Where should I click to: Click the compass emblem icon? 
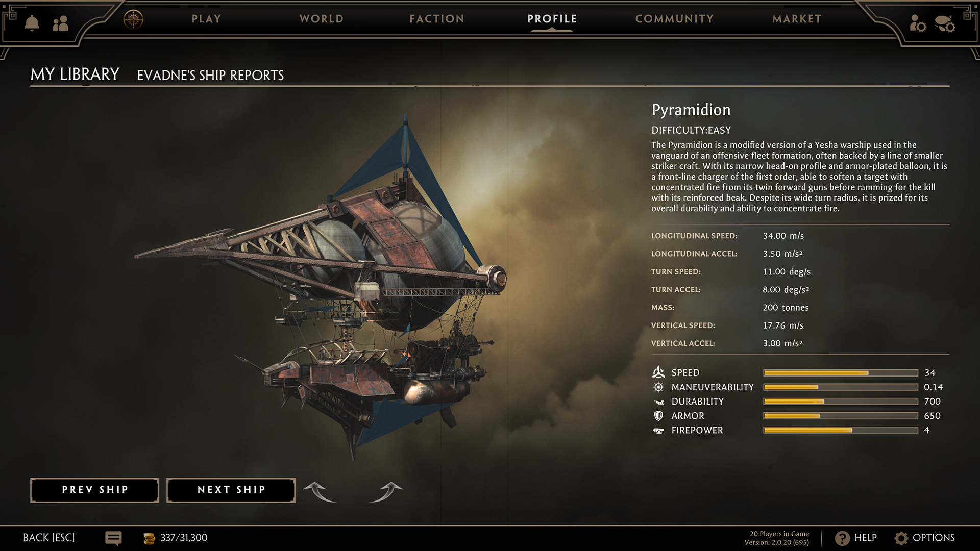coord(133,19)
